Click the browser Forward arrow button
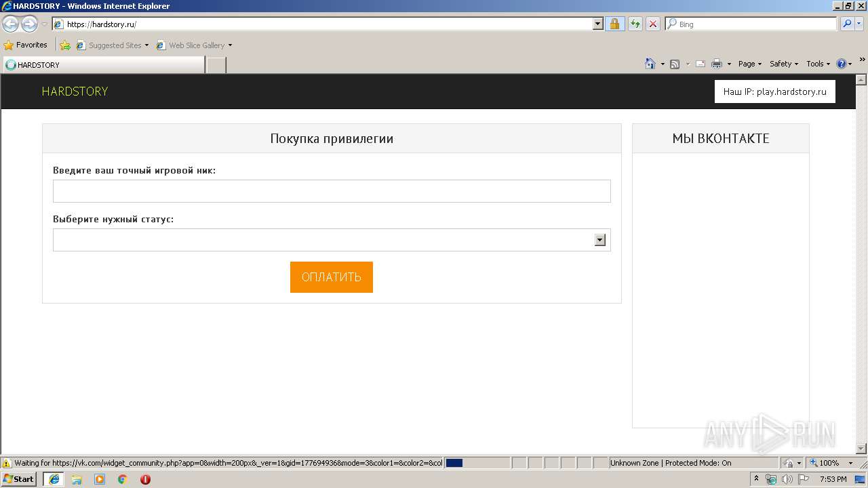This screenshot has width=868, height=488. [29, 24]
